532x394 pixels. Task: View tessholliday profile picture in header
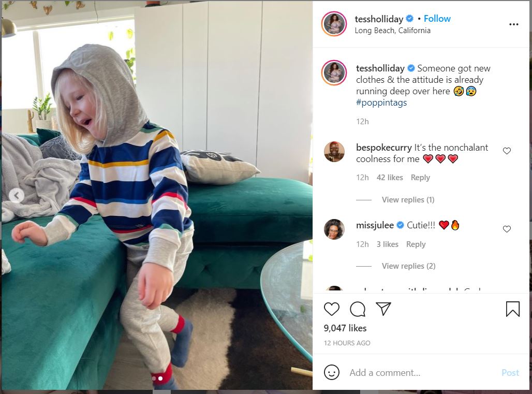coord(334,24)
